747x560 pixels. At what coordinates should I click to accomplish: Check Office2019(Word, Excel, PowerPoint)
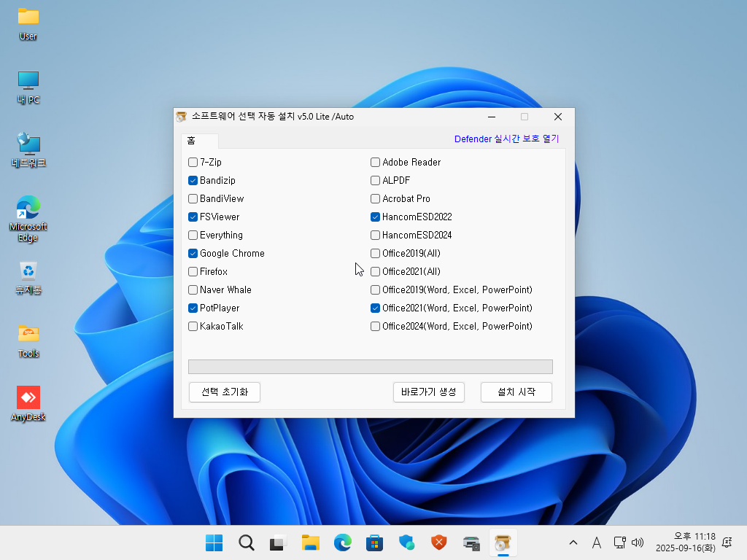[x=376, y=290]
